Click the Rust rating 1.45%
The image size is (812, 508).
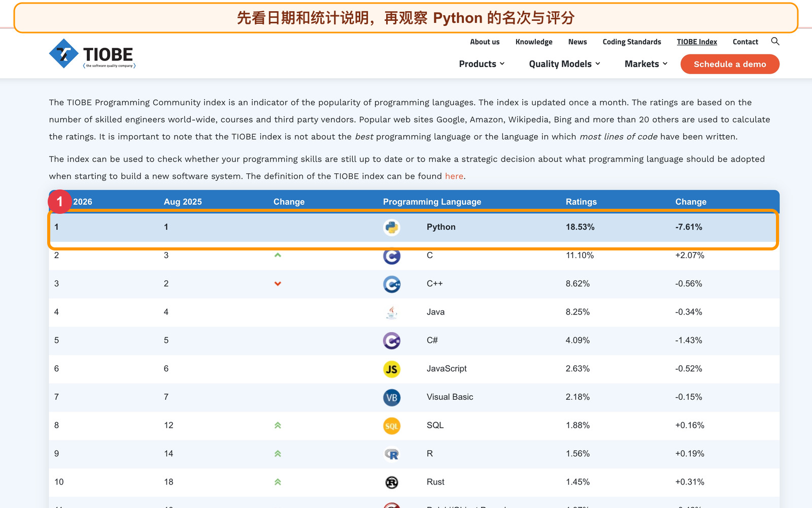578,482
